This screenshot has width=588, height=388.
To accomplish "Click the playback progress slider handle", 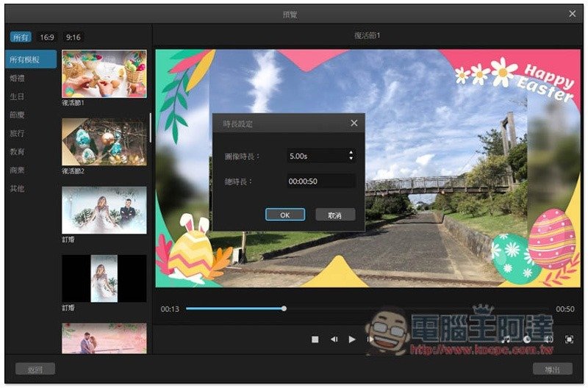I will tap(284, 309).
